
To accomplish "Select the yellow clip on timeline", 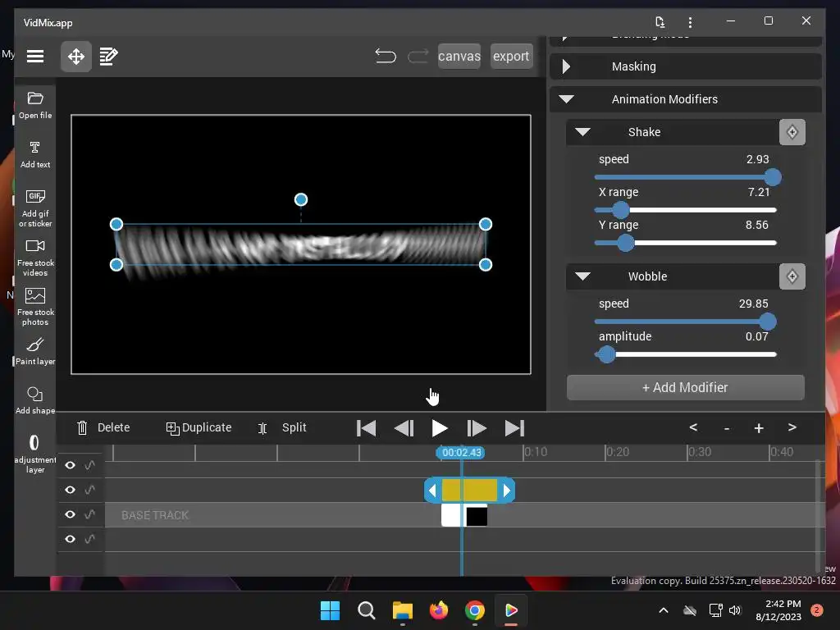I will tap(469, 490).
